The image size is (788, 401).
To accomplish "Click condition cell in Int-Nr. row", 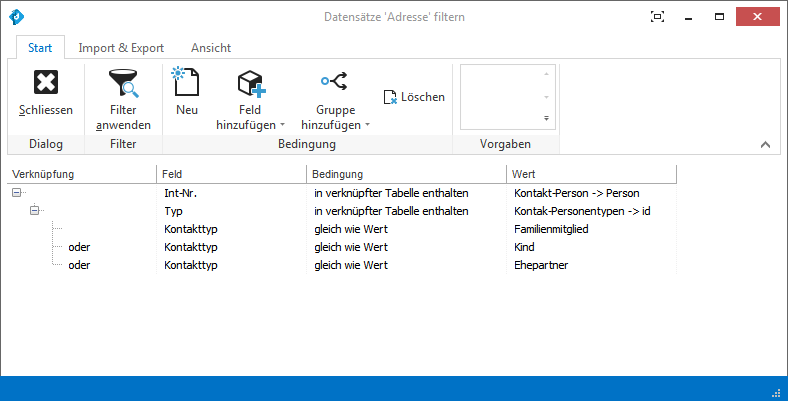I will click(407, 193).
